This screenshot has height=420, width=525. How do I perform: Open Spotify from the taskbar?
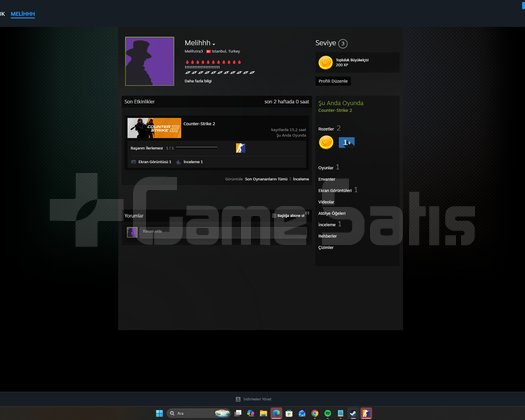[x=328, y=413]
